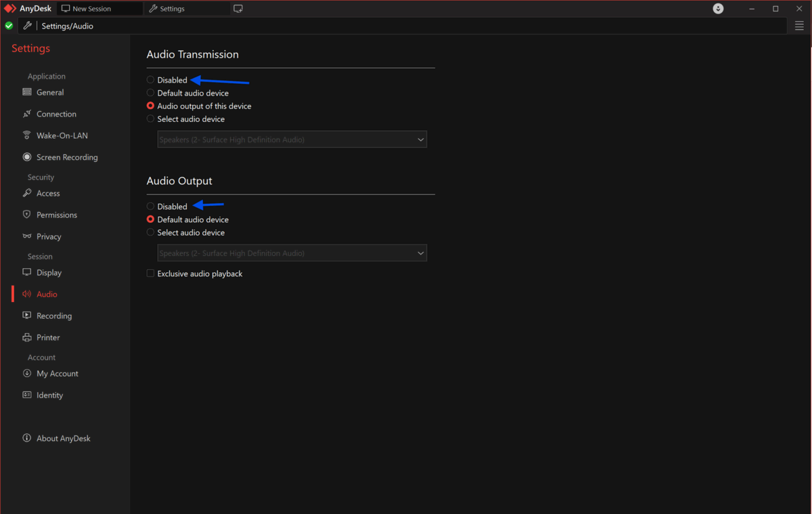Switch to the Settings tab
Screen dimensions: 812x514
point(172,9)
